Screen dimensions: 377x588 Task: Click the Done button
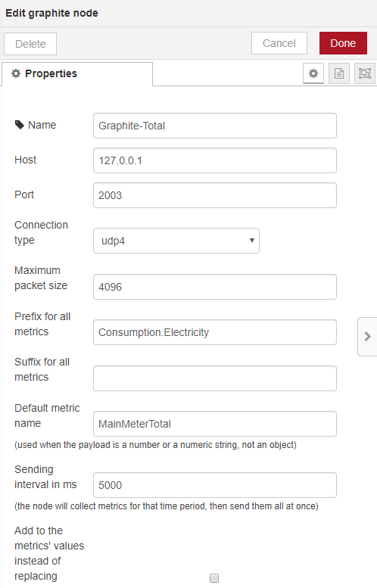343,43
